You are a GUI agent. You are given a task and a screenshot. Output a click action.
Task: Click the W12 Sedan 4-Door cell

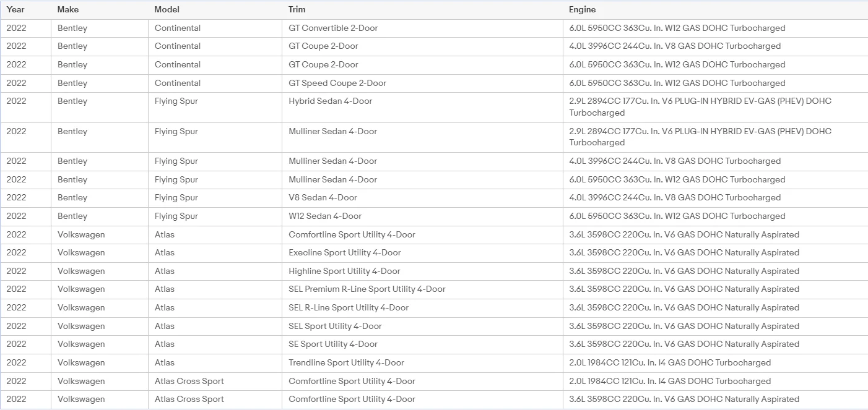click(x=422, y=216)
